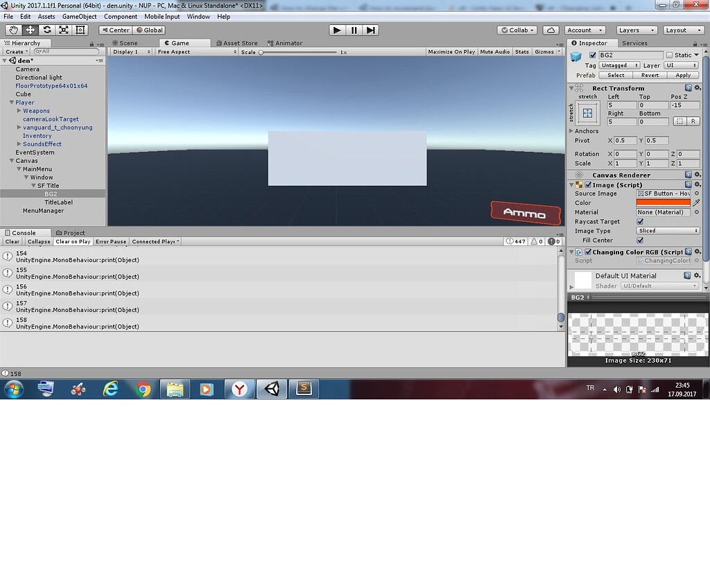Activate the Rotate tool
The height and width of the screenshot is (588, 710).
coord(46,30)
